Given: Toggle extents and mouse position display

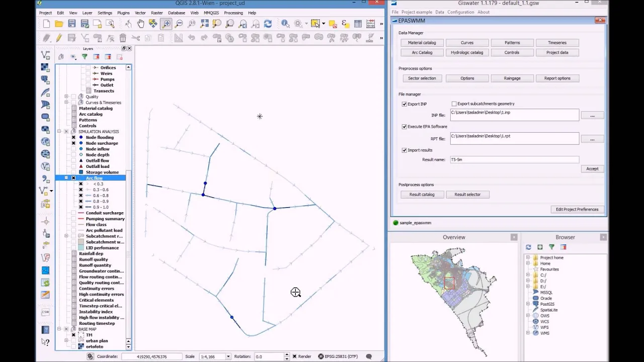Looking at the screenshot, I should click(x=90, y=356).
